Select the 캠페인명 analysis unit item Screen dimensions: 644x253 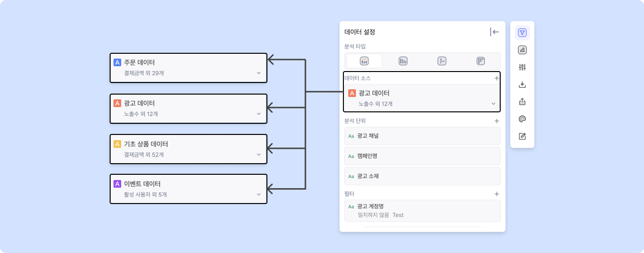click(x=422, y=156)
